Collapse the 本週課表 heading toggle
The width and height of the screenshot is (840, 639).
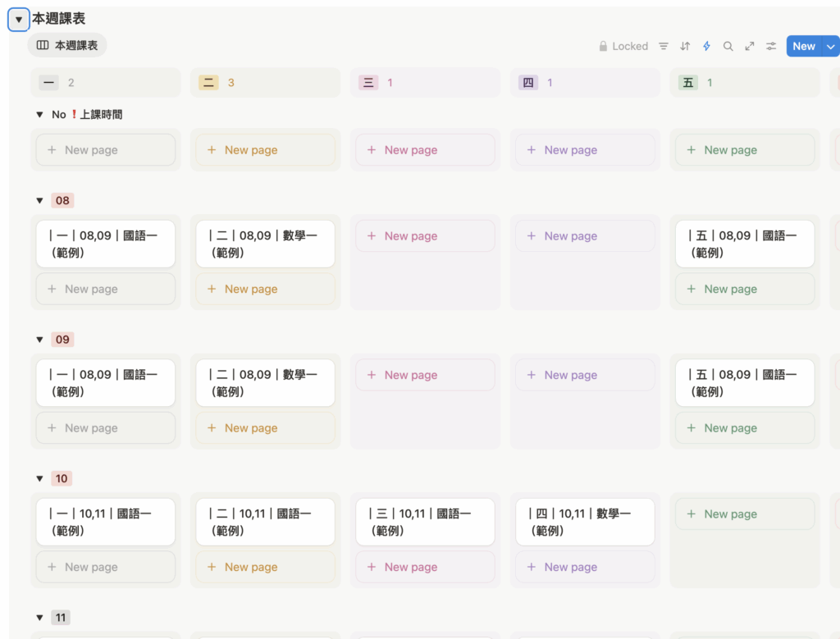[19, 20]
